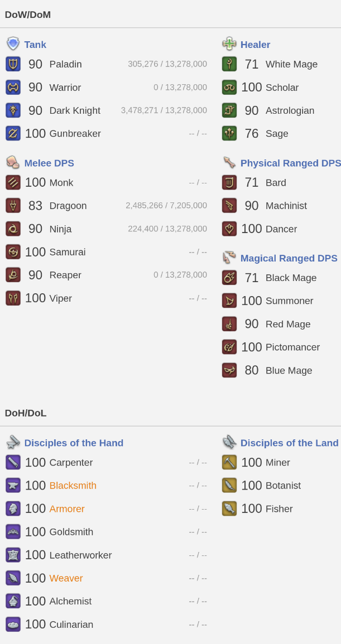Screen dimensions: 341x644
Task: Click the Culinarian class icon
Action: (x=13, y=624)
